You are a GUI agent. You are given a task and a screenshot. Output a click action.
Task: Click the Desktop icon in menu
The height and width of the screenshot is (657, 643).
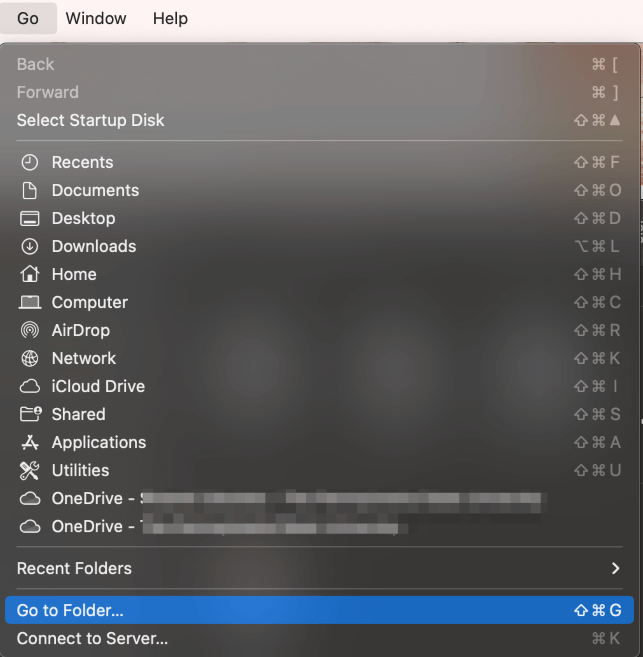pyautogui.click(x=30, y=218)
